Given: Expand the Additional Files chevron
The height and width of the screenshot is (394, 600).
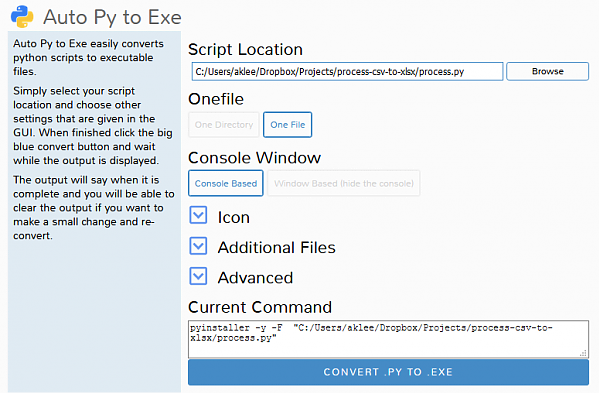Looking at the screenshot, I should (x=198, y=246).
